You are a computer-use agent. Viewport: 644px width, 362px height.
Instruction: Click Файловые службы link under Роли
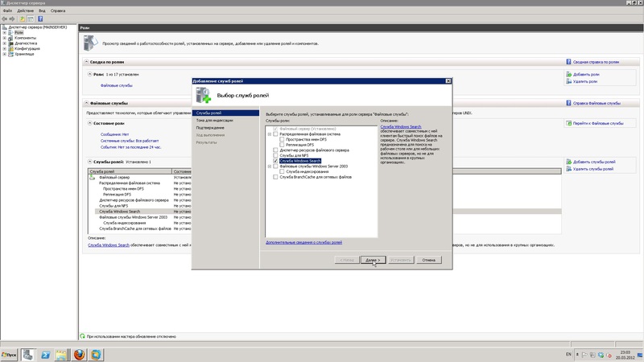click(x=117, y=85)
